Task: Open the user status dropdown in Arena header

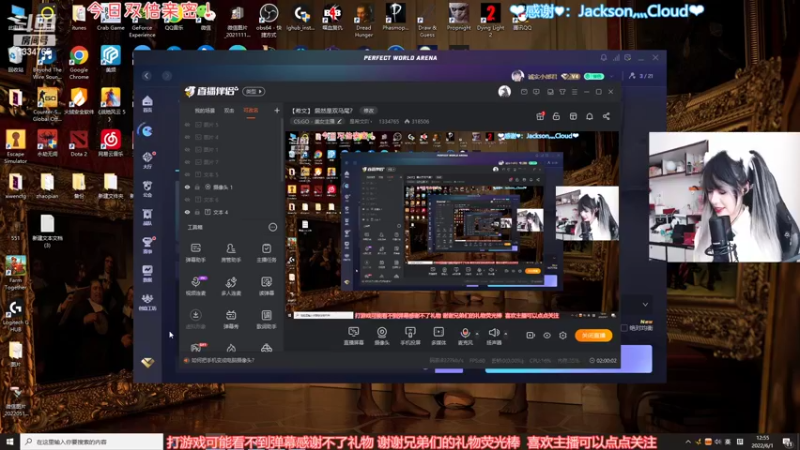Action: coord(612,76)
